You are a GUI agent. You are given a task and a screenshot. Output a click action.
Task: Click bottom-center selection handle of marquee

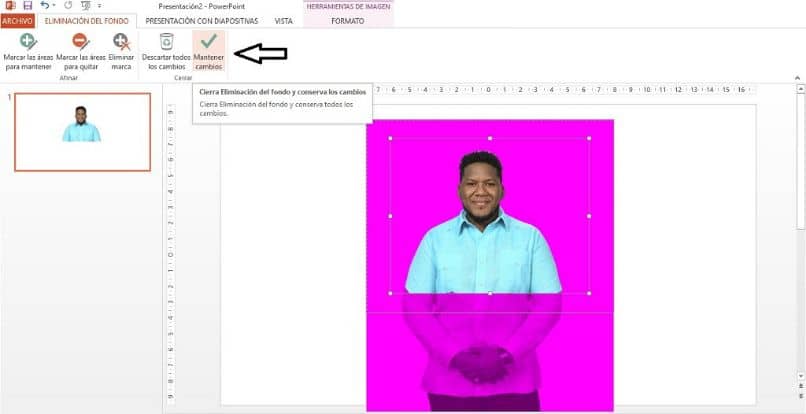tap(490, 293)
